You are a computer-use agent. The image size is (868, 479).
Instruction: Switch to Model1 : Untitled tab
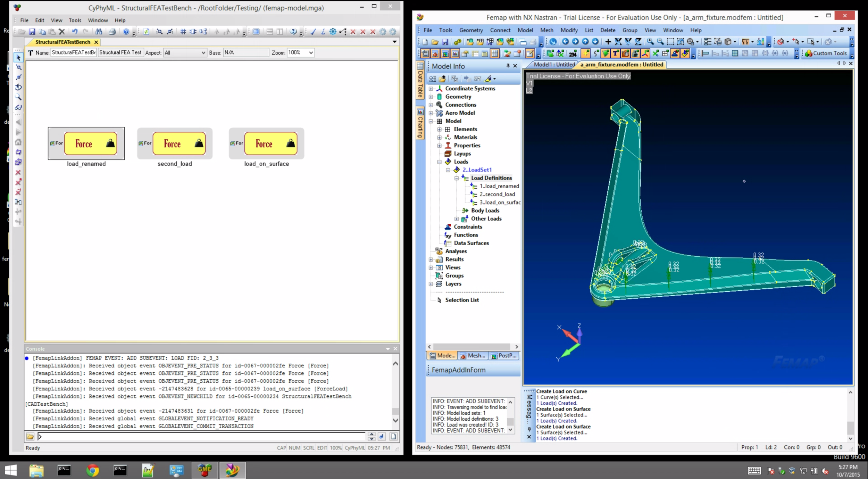pyautogui.click(x=554, y=64)
